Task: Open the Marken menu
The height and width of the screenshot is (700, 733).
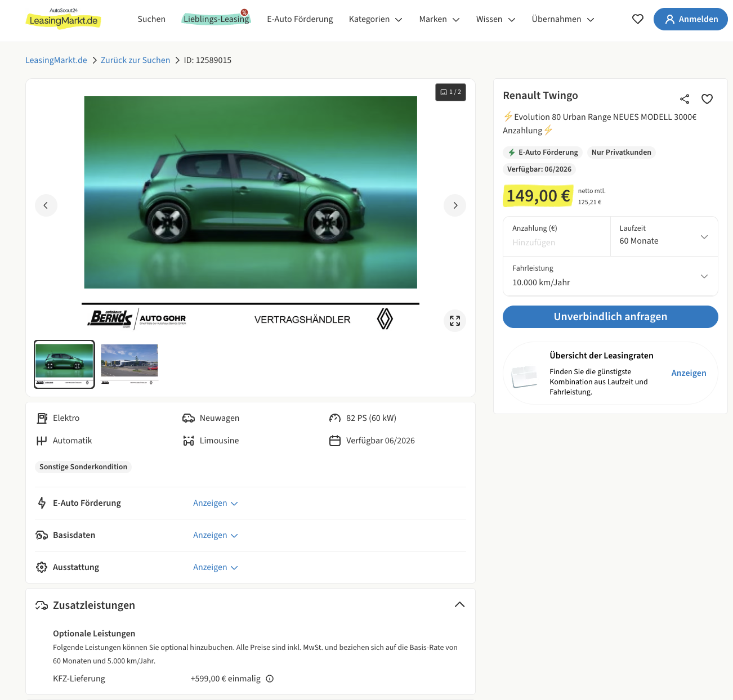Action: coord(439,19)
